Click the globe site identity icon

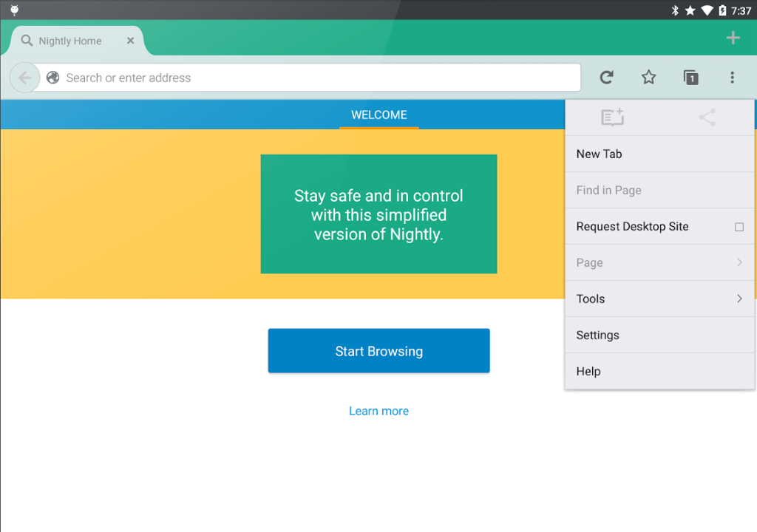53,78
